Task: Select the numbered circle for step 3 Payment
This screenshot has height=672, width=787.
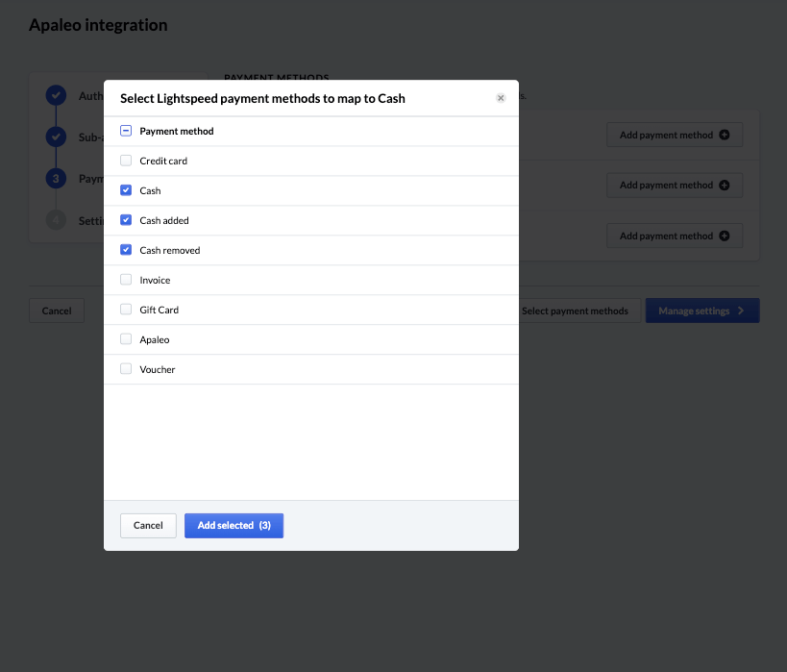Action: pos(56,178)
